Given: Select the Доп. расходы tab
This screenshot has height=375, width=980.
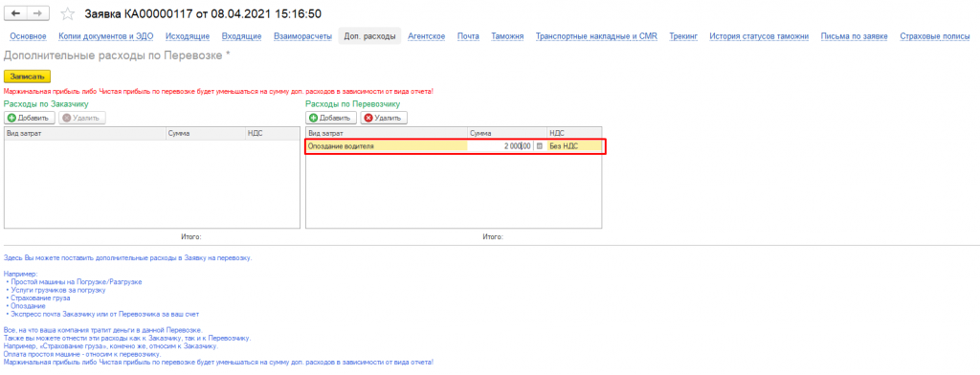Looking at the screenshot, I should pos(369,36).
